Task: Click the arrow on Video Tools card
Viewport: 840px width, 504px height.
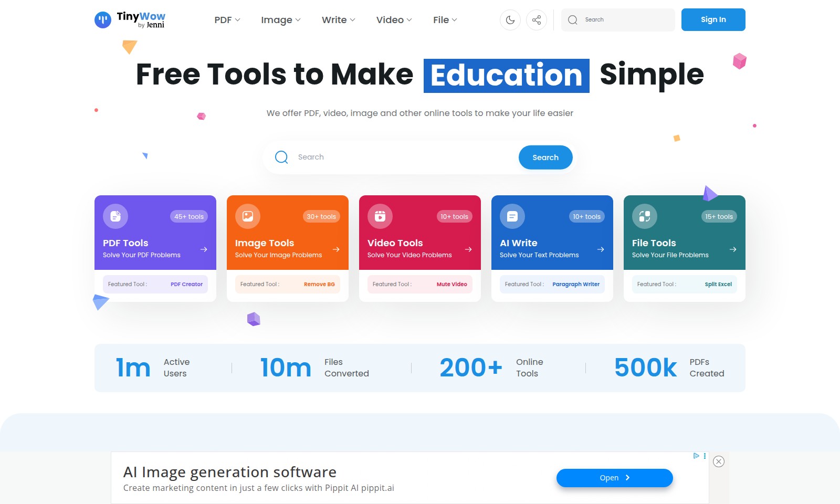Action: [x=468, y=249]
